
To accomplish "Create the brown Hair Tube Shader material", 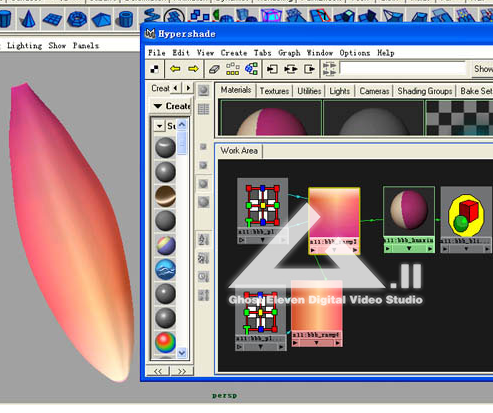I will pyautogui.click(x=165, y=196).
